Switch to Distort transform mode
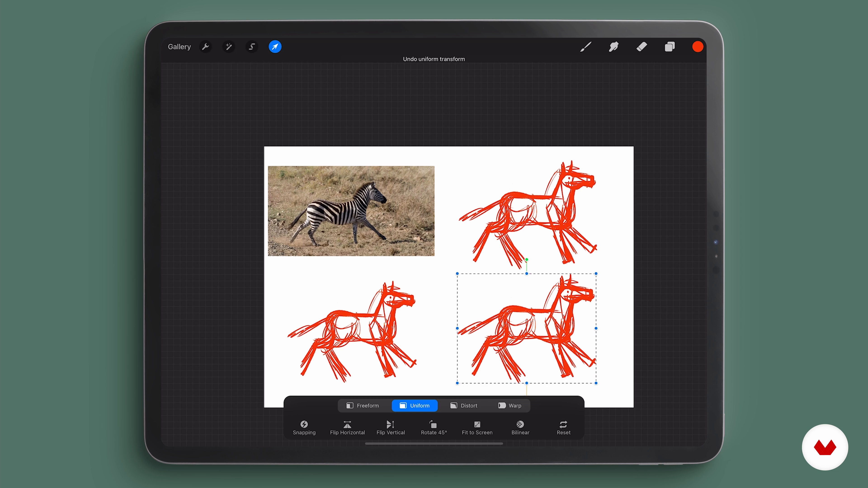This screenshot has width=868, height=488. point(464,406)
